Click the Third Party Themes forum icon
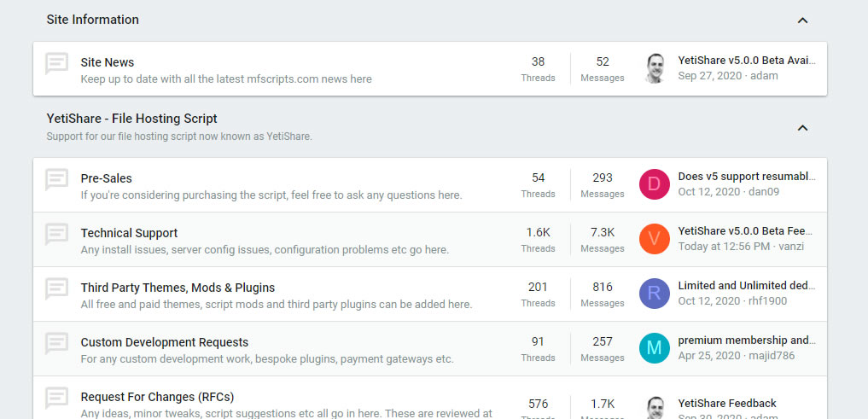The width and height of the screenshot is (868, 419). pos(56,289)
